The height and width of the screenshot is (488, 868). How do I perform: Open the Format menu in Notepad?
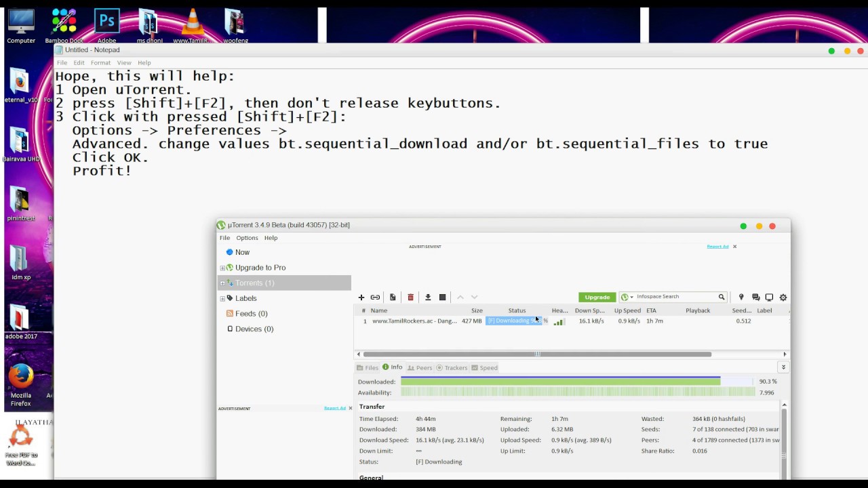[x=100, y=63]
